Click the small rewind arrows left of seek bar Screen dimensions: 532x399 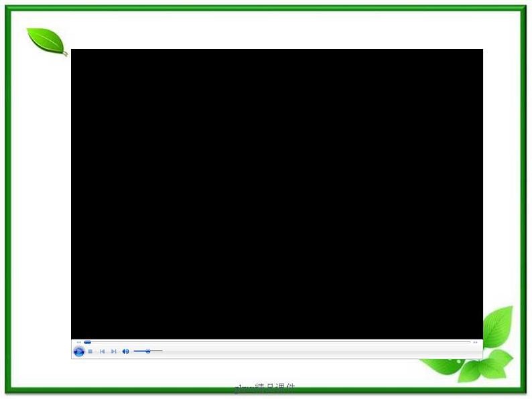point(78,342)
